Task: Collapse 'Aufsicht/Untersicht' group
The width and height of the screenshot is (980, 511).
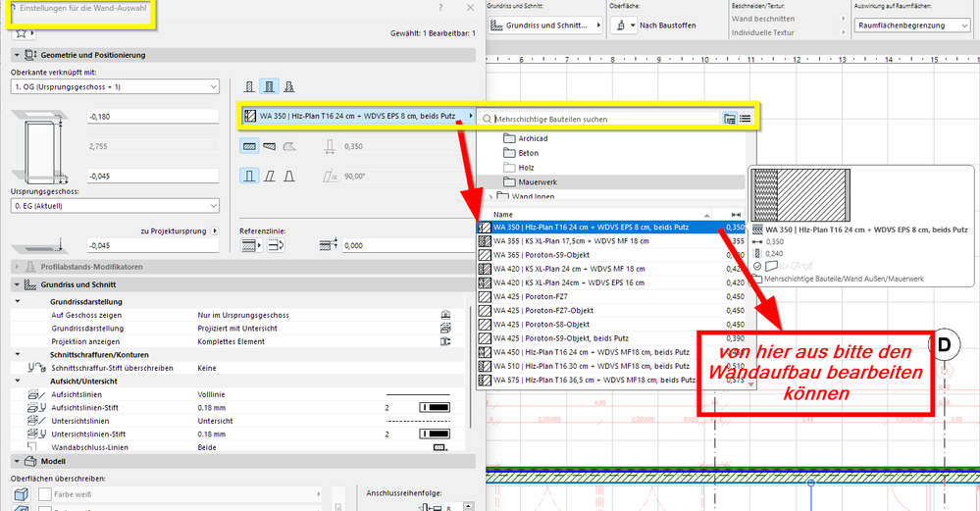Action: click(18, 382)
